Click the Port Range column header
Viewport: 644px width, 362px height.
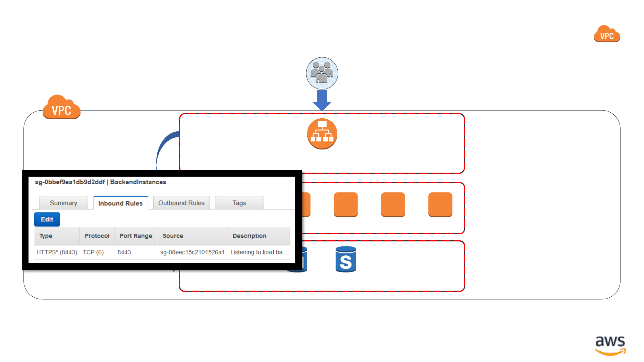pyautogui.click(x=136, y=236)
